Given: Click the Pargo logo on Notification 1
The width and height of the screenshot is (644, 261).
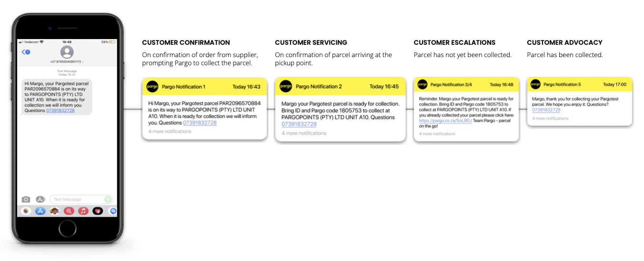Looking at the screenshot, I should [x=152, y=87].
